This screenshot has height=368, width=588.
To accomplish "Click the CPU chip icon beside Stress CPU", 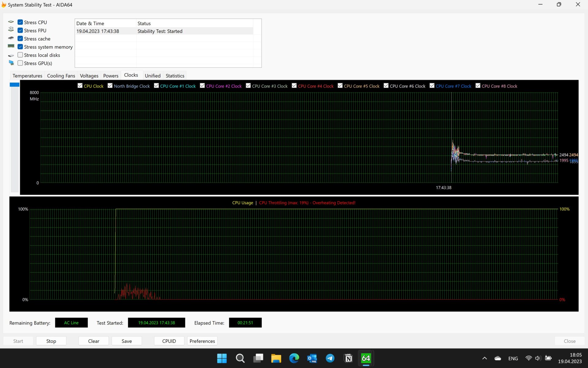I will coord(11,22).
